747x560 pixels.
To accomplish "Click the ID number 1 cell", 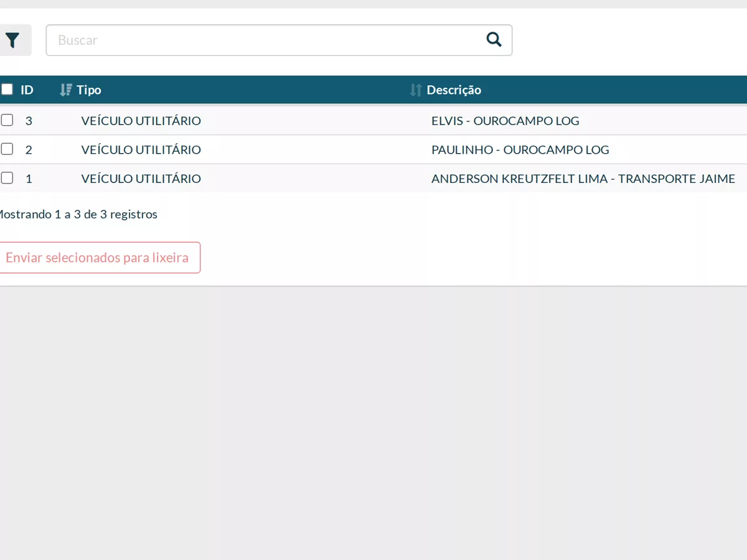I will click(x=29, y=179).
